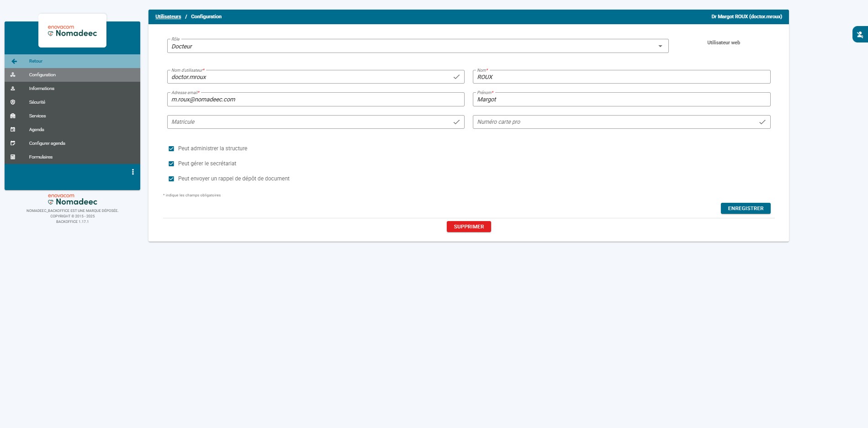Open the Agenda menu item
Image resolution: width=868 pixels, height=428 pixels.
(x=72, y=130)
